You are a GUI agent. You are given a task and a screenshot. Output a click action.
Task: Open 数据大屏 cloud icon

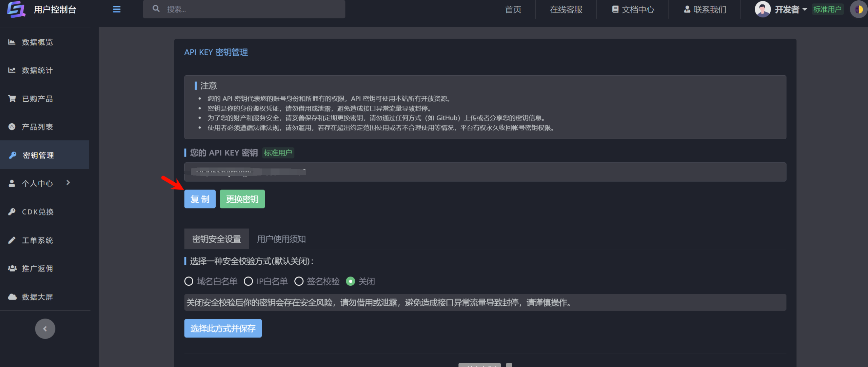click(12, 297)
